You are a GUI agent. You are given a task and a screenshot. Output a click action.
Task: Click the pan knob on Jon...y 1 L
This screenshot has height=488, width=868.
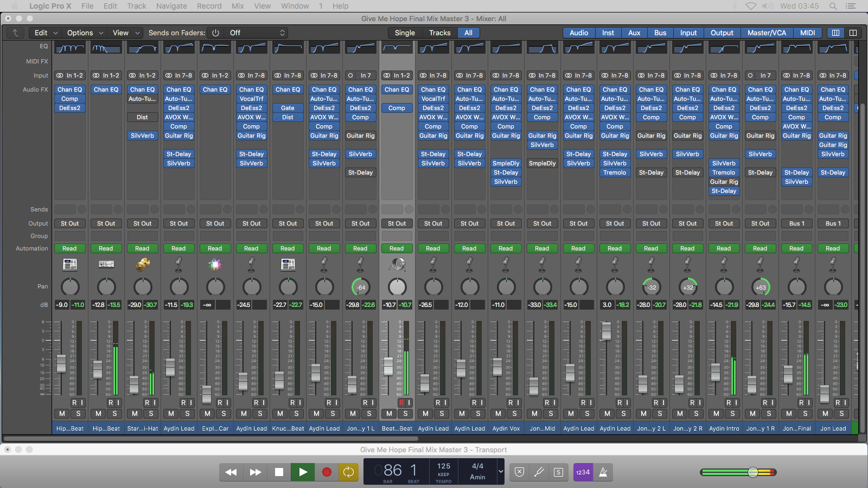[x=361, y=287]
